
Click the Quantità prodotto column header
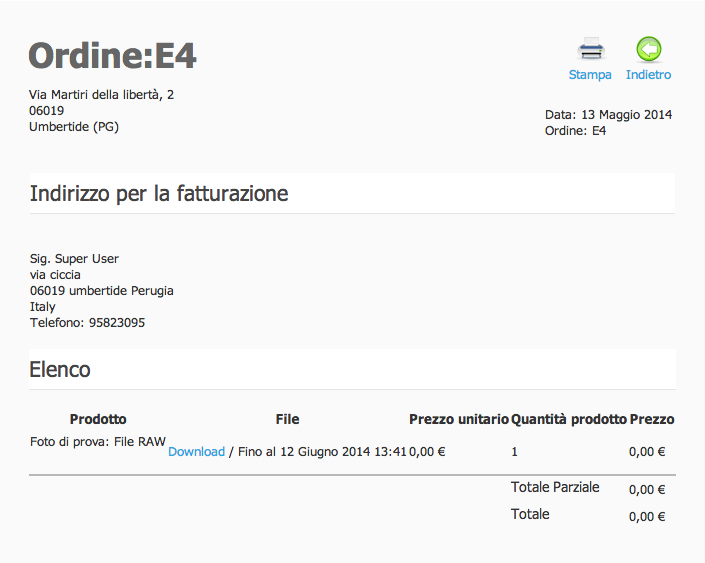pyautogui.click(x=569, y=420)
